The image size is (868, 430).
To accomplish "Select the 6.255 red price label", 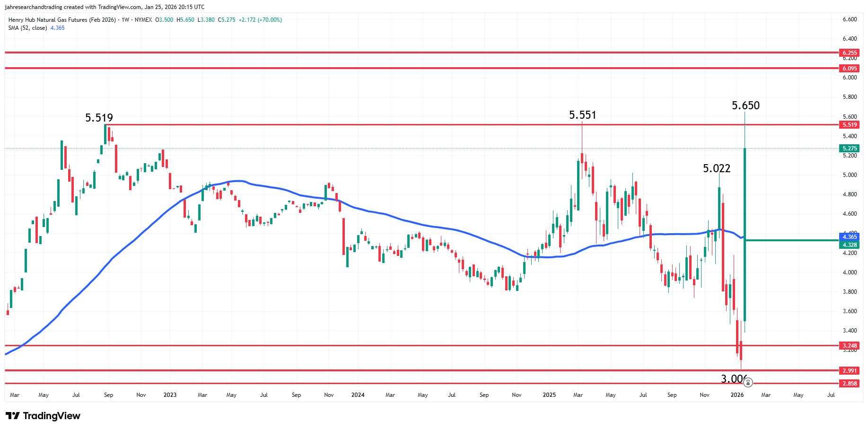I will [x=850, y=53].
